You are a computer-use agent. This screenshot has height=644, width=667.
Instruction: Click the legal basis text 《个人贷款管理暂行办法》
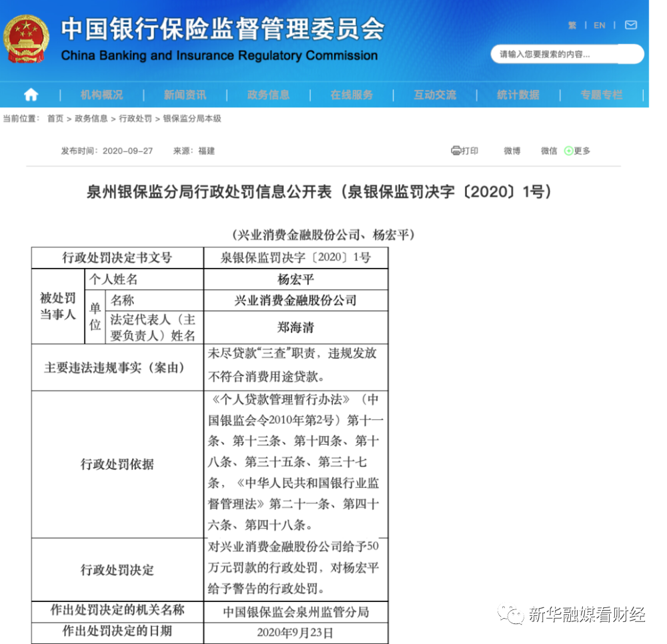[x=281, y=399]
